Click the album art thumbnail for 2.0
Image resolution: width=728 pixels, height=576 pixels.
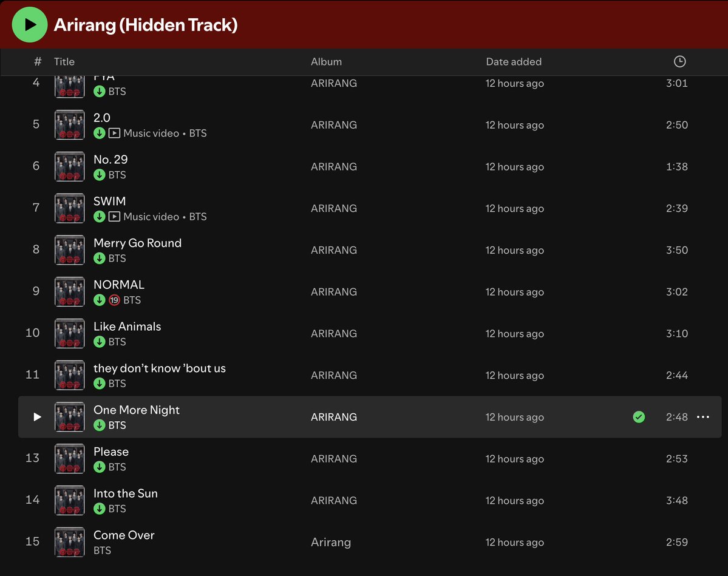[70, 125]
